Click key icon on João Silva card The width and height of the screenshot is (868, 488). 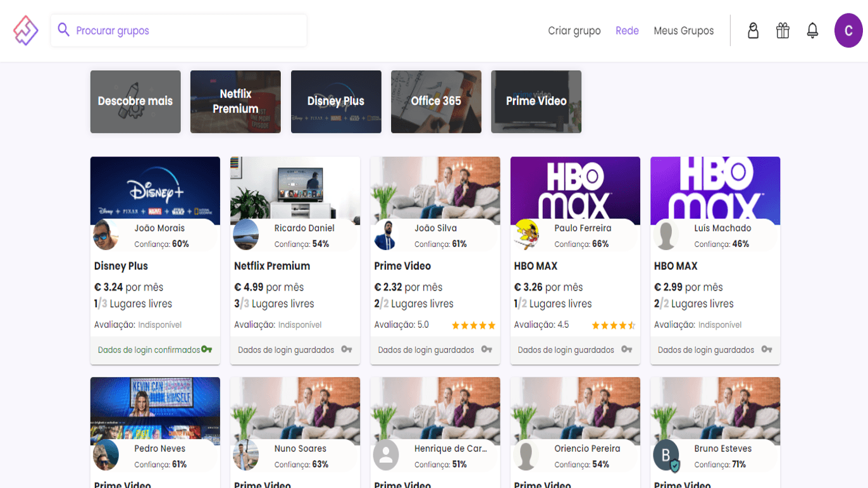point(487,349)
